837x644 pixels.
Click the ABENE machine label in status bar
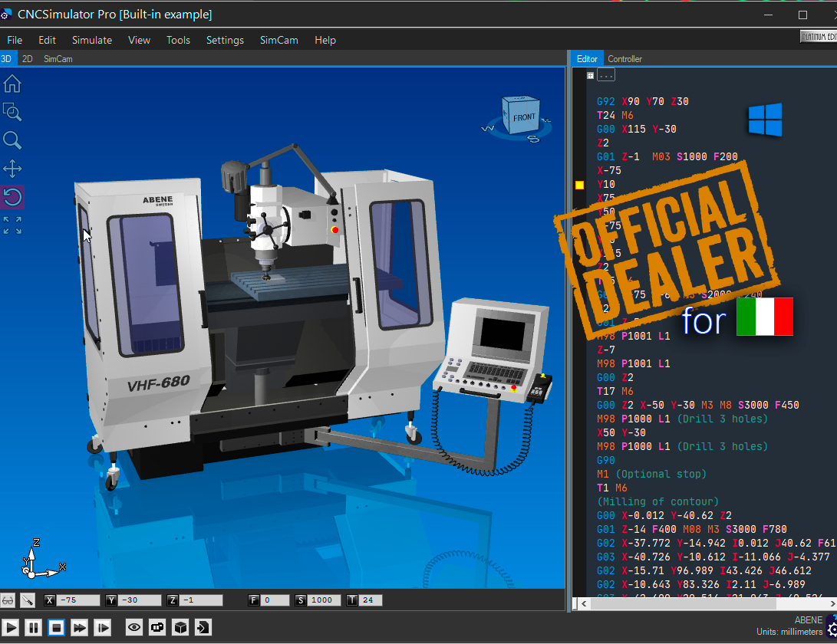pos(808,620)
